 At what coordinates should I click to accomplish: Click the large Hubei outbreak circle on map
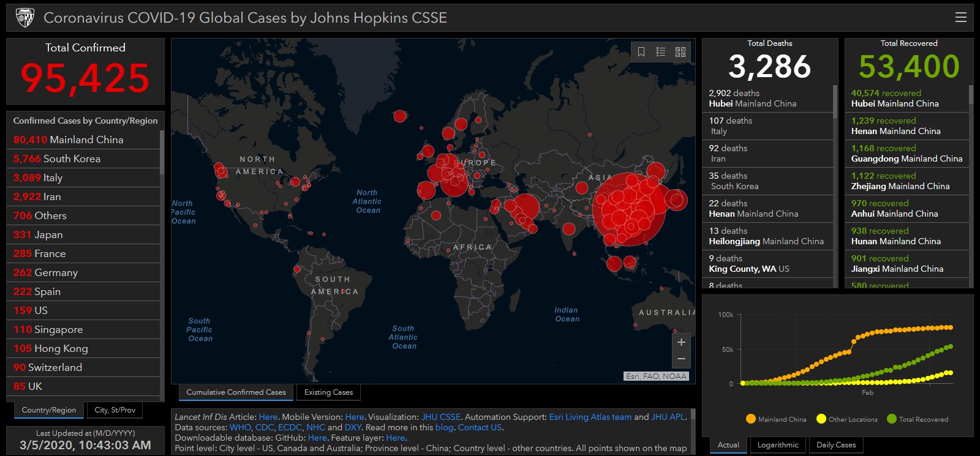[x=629, y=209]
